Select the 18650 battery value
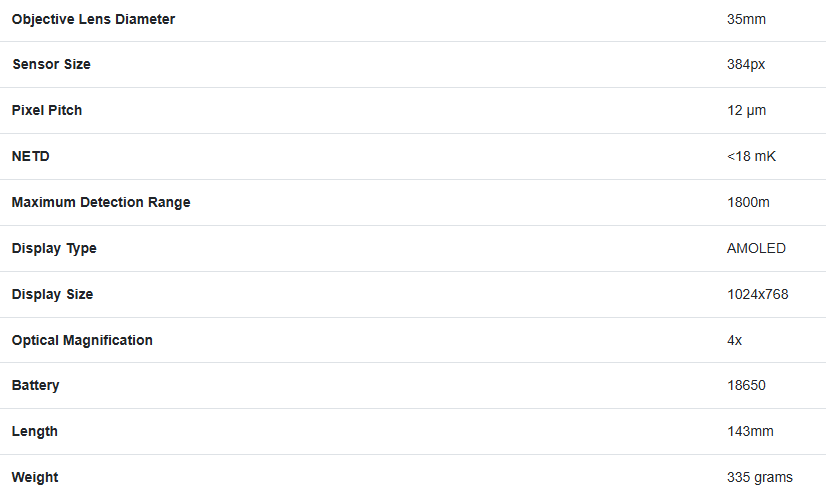 746,385
